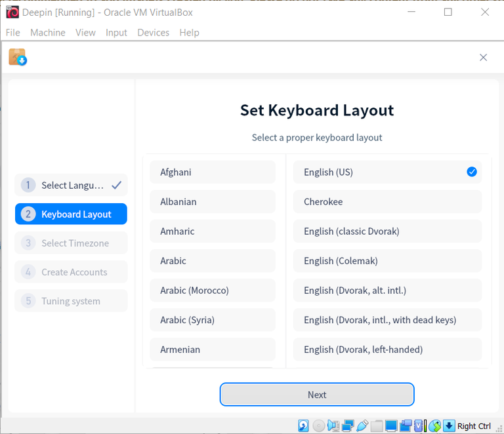Choose Armenian from the keyboard layout list
The image size is (504, 434).
(x=213, y=349)
